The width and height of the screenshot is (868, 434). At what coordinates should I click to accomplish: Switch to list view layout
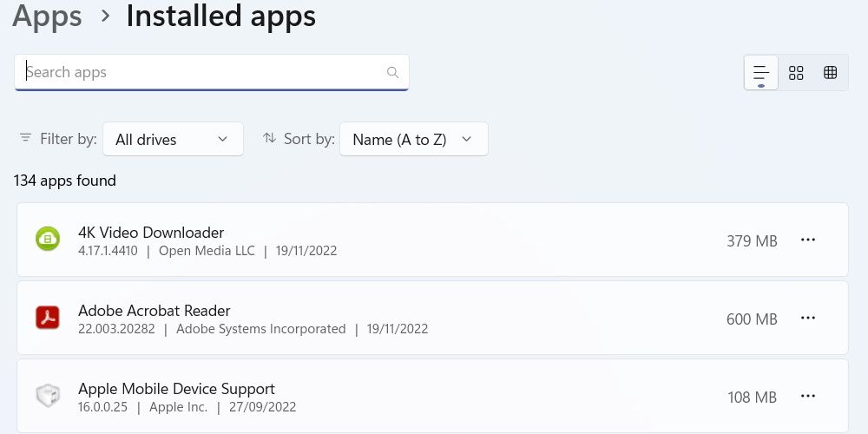click(761, 73)
